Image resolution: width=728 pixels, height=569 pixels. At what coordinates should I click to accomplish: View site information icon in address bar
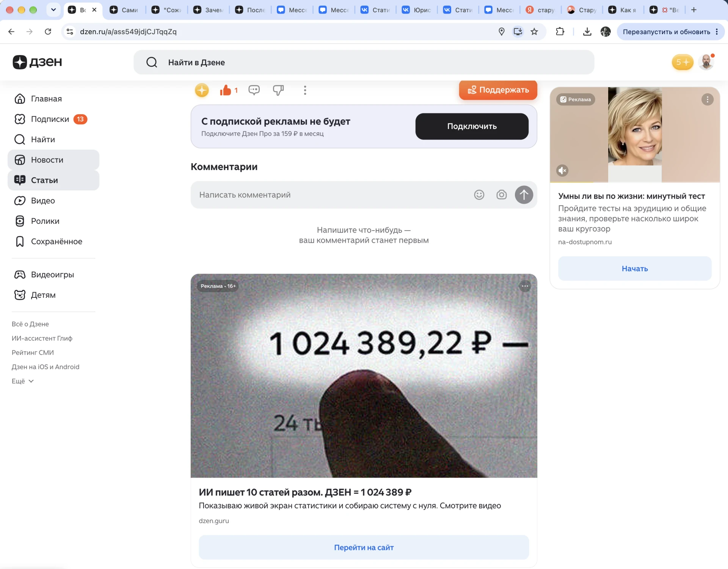click(70, 31)
